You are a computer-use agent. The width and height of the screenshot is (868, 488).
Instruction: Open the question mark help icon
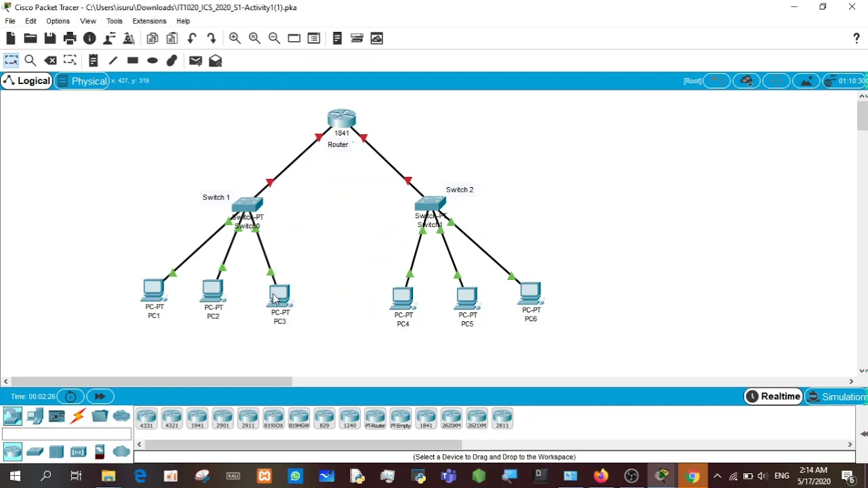856,39
